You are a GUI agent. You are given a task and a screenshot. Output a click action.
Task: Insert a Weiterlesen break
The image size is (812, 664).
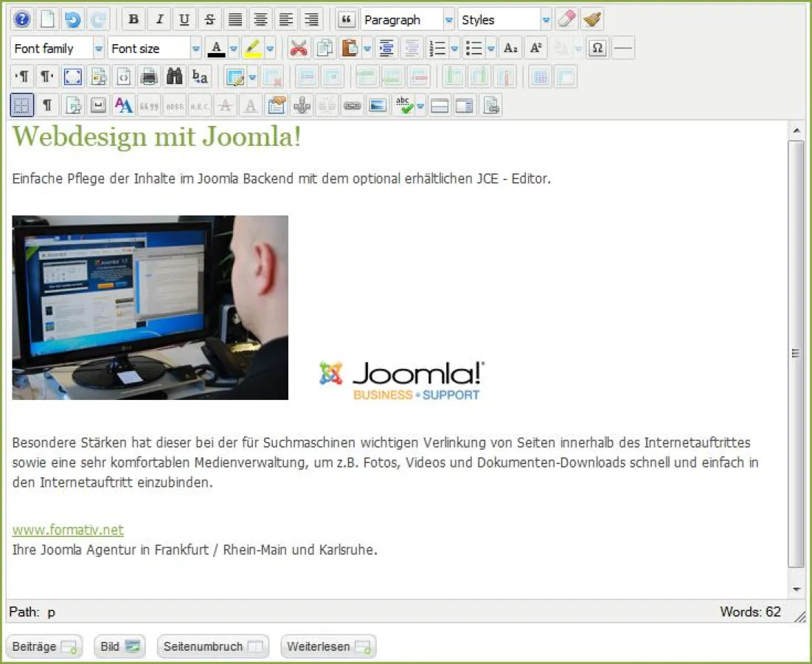(328, 646)
